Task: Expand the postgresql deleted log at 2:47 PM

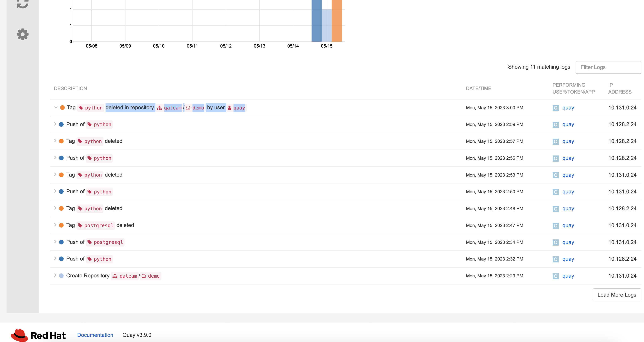Action: tap(55, 225)
